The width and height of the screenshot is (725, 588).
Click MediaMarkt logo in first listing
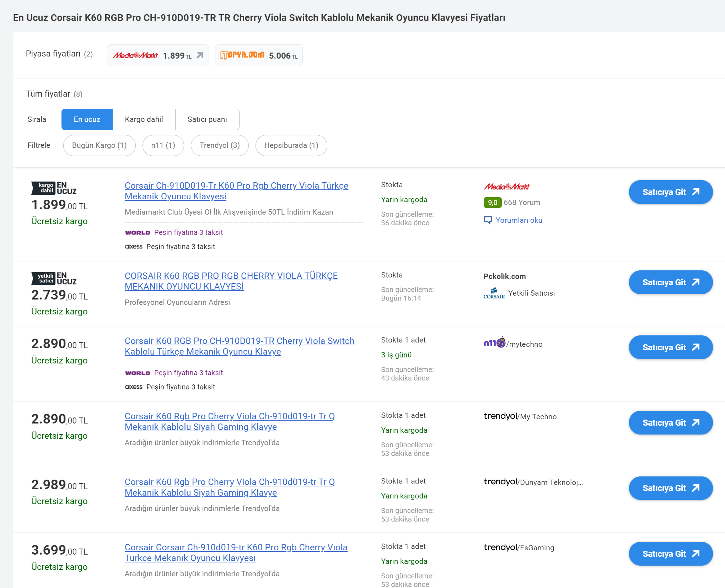pyautogui.click(x=506, y=187)
